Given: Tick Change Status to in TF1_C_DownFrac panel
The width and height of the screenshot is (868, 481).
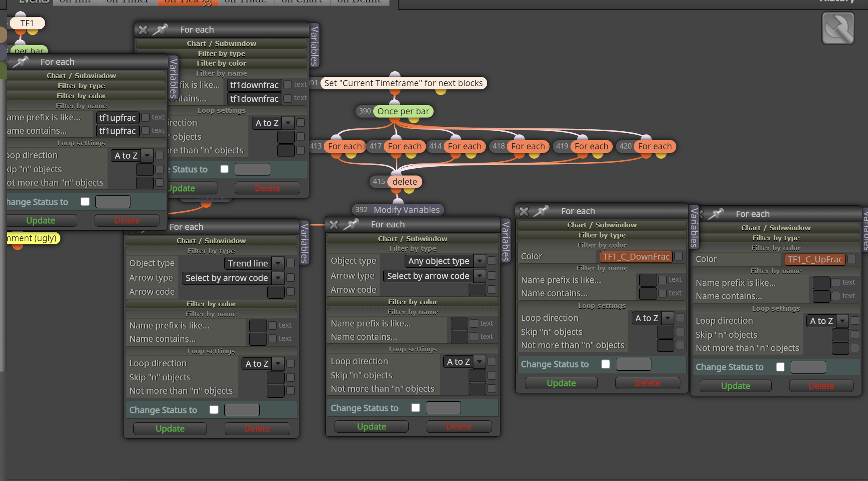Looking at the screenshot, I should pyautogui.click(x=606, y=364).
